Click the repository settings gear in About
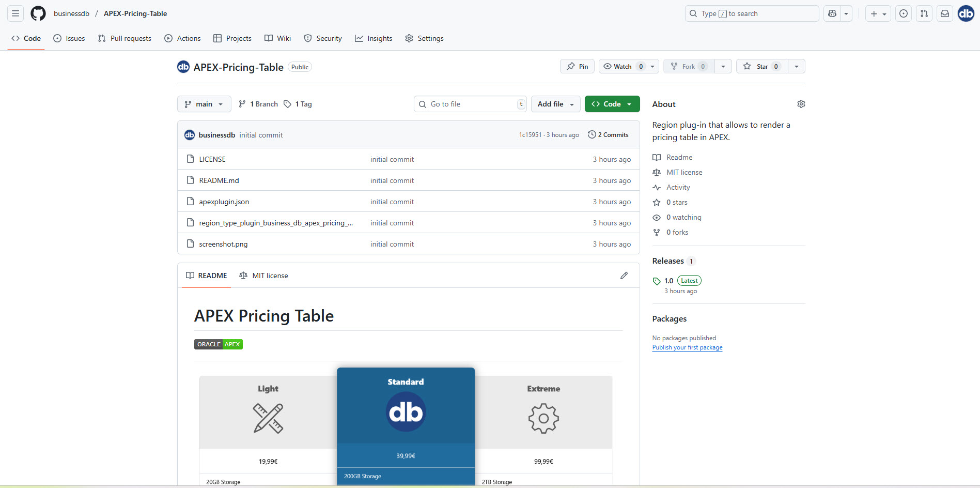 (801, 104)
